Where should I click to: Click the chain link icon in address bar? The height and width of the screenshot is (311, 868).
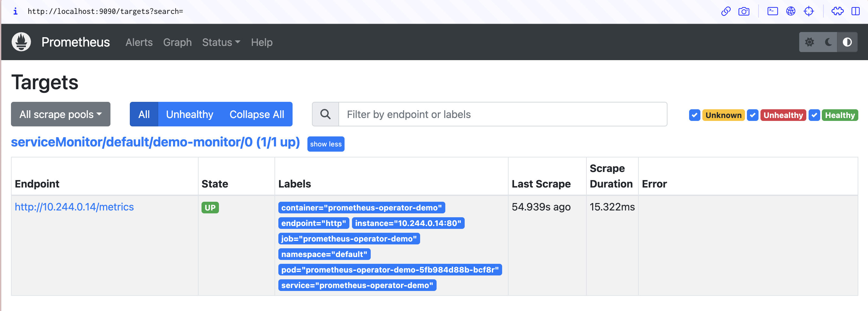click(726, 11)
